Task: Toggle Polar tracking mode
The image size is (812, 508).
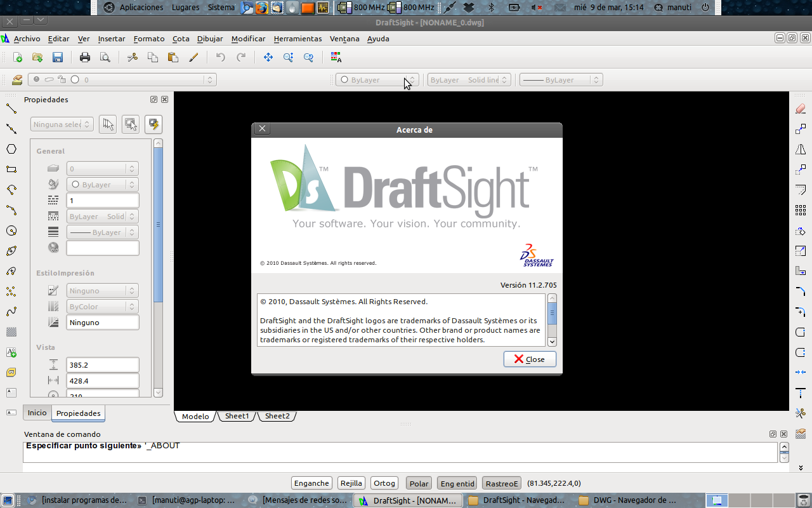Action: click(419, 483)
